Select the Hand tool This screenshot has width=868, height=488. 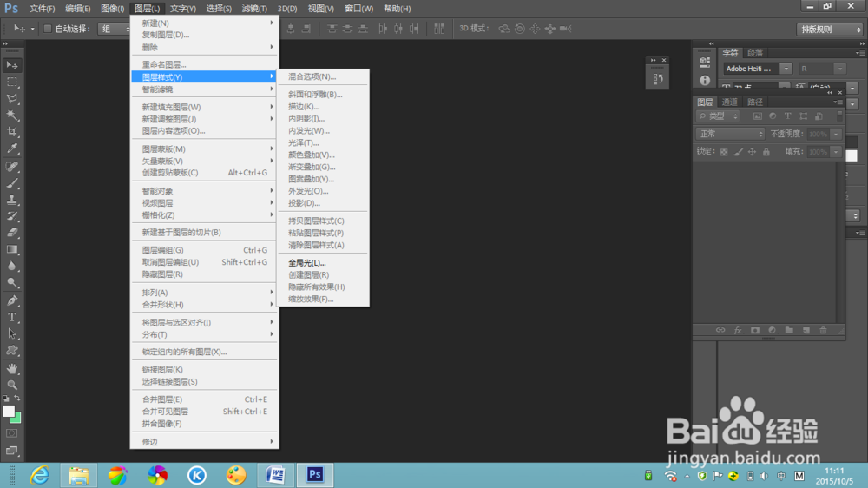click(x=11, y=368)
